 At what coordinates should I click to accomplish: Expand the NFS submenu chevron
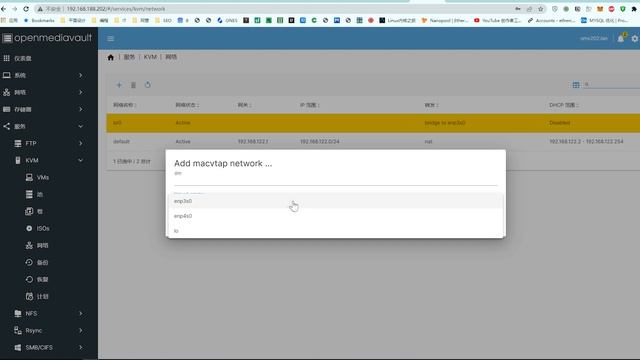[x=80, y=313]
